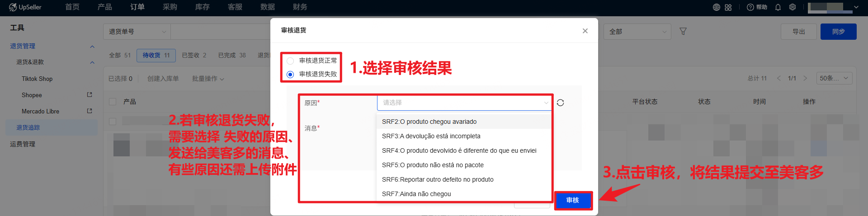868x216 pixels.
Task: Click the notification bell icon
Action: (778, 7)
